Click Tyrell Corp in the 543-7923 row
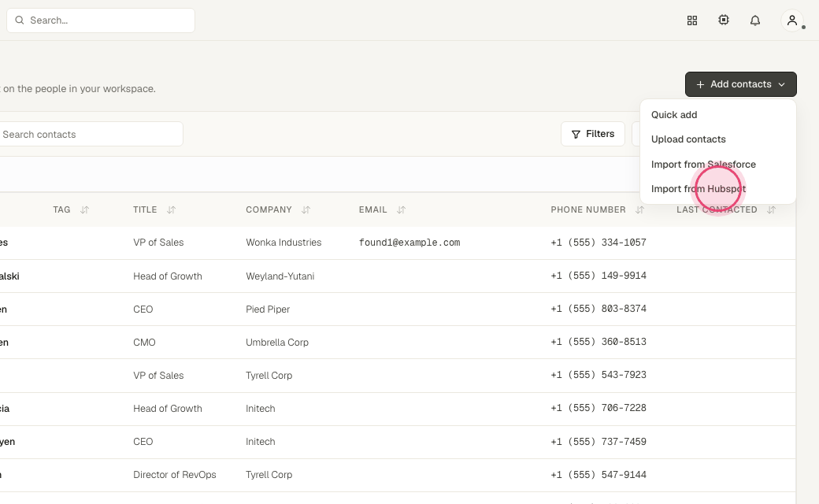The height and width of the screenshot is (504, 819). [269, 376]
